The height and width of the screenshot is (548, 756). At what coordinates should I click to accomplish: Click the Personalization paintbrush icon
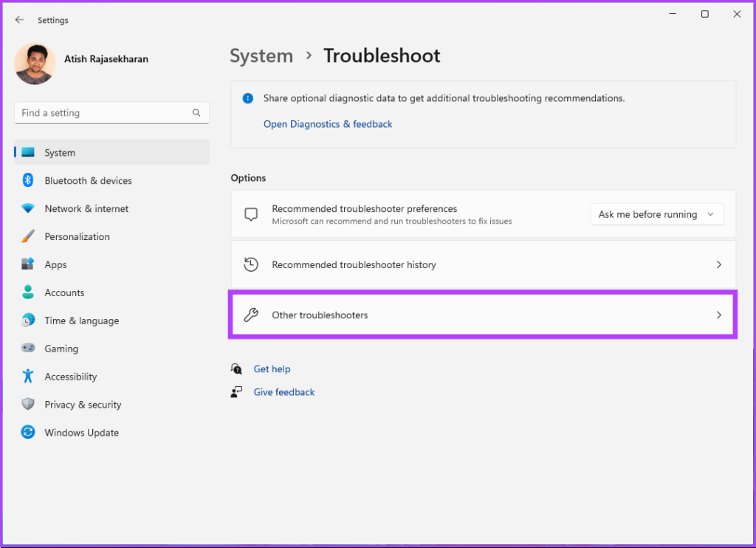[28, 236]
